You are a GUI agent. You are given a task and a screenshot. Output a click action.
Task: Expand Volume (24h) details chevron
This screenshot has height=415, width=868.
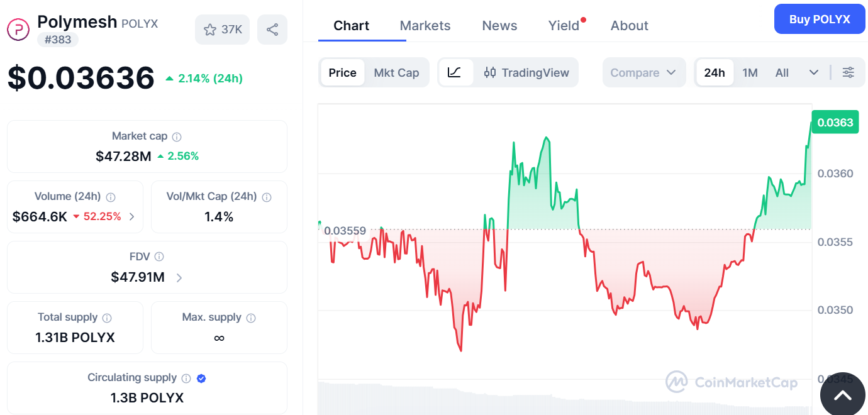pos(131,217)
